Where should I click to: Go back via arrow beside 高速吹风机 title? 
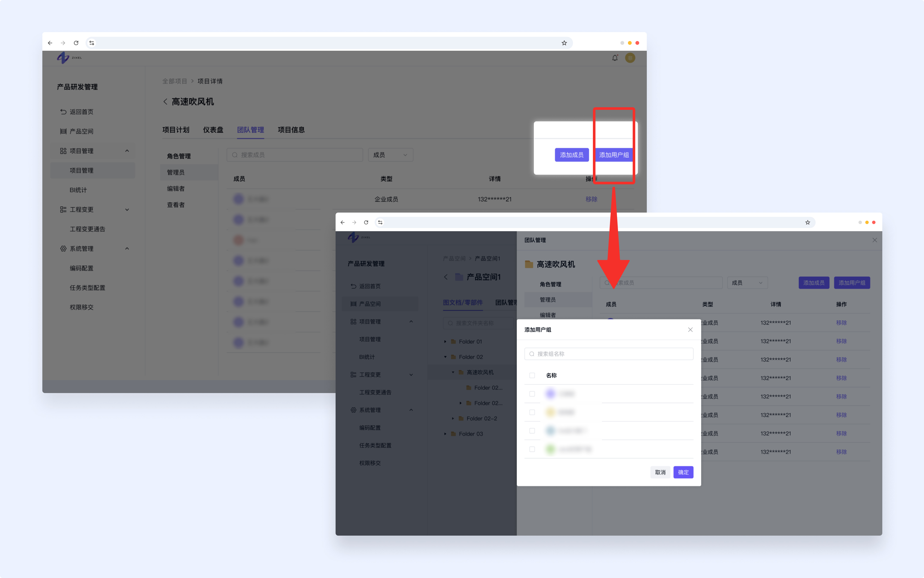(x=165, y=102)
